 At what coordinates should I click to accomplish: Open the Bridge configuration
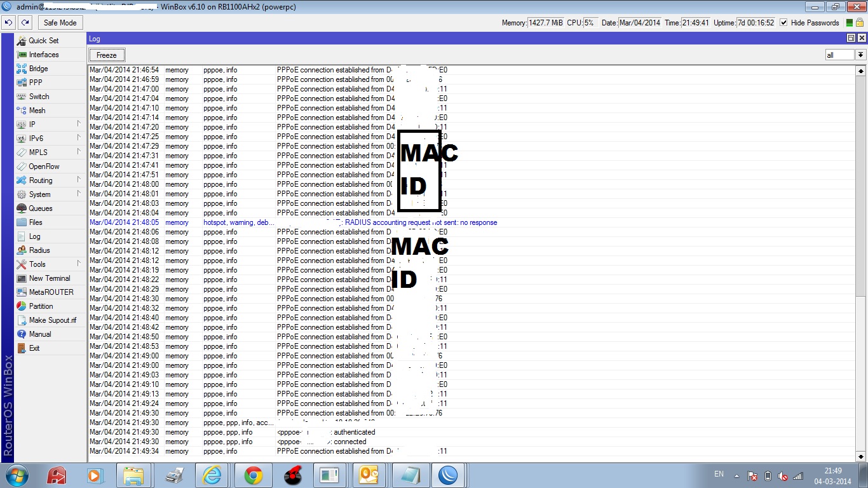pos(38,68)
